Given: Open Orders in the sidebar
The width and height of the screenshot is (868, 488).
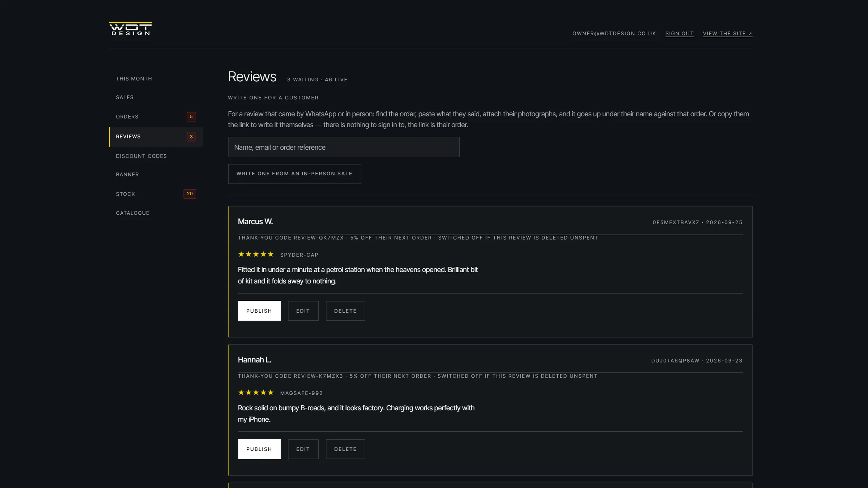Looking at the screenshot, I should tap(156, 116).
